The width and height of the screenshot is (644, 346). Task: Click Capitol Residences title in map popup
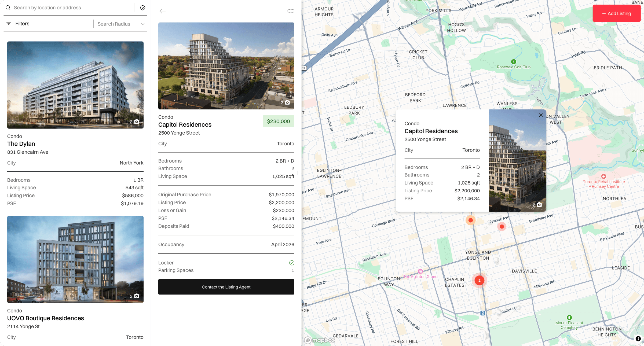431,131
